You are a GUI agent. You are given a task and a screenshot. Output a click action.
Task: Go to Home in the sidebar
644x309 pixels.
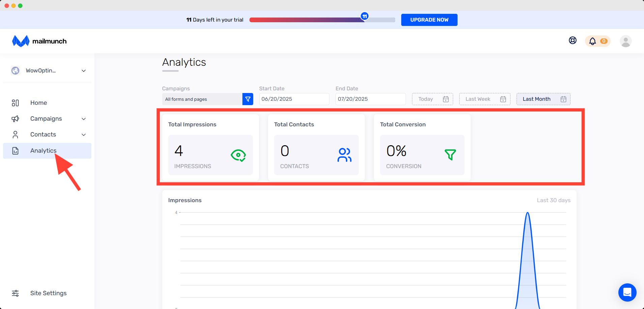click(x=47, y=103)
